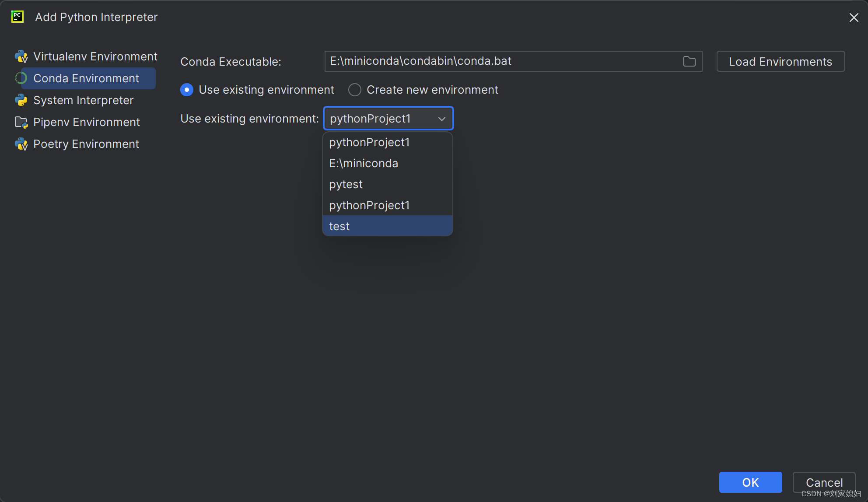Click the Virtualenv Environment python icon

click(x=21, y=56)
